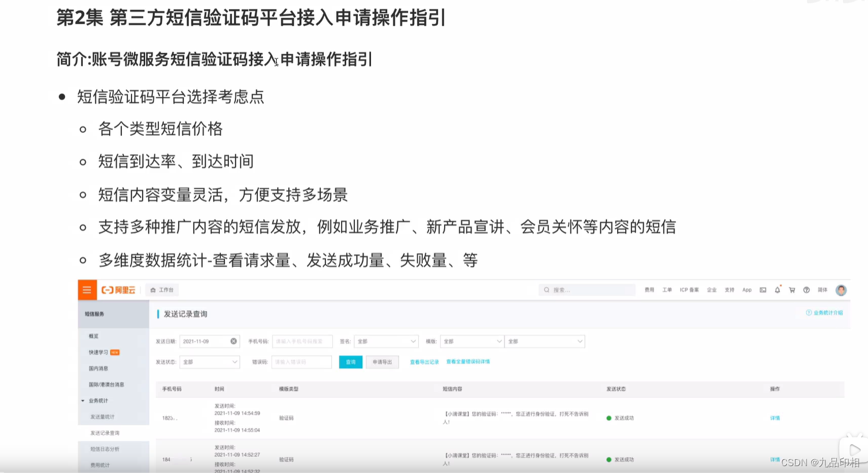This screenshot has height=473, width=868.
Task: Click the slide title 第2集 第三方短信验证码平台接入申请操作指引
Action: pyautogui.click(x=251, y=18)
